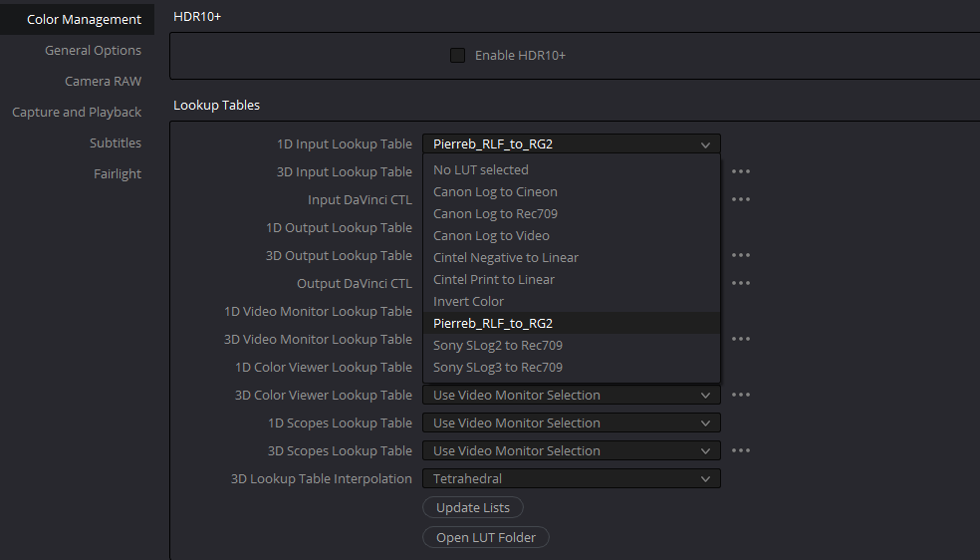Open options menu for 3D Video Monitor Lookup Table
980x560 pixels.
click(x=741, y=339)
